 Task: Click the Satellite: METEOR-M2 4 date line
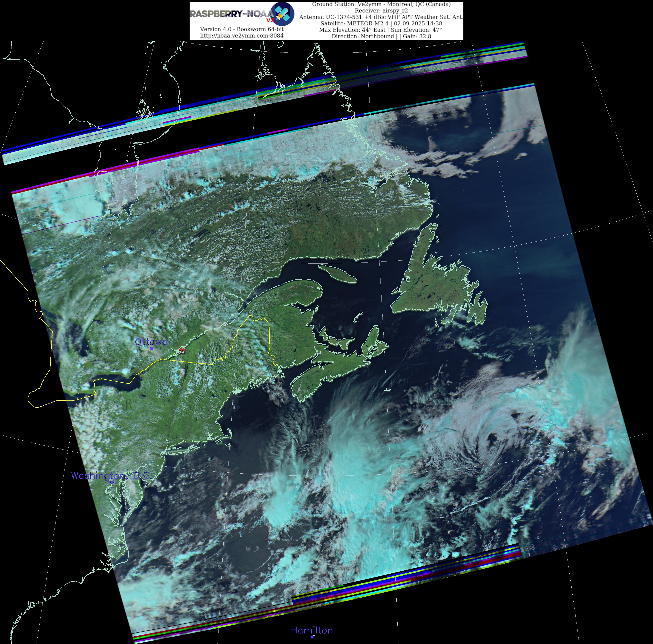pyautogui.click(x=381, y=23)
